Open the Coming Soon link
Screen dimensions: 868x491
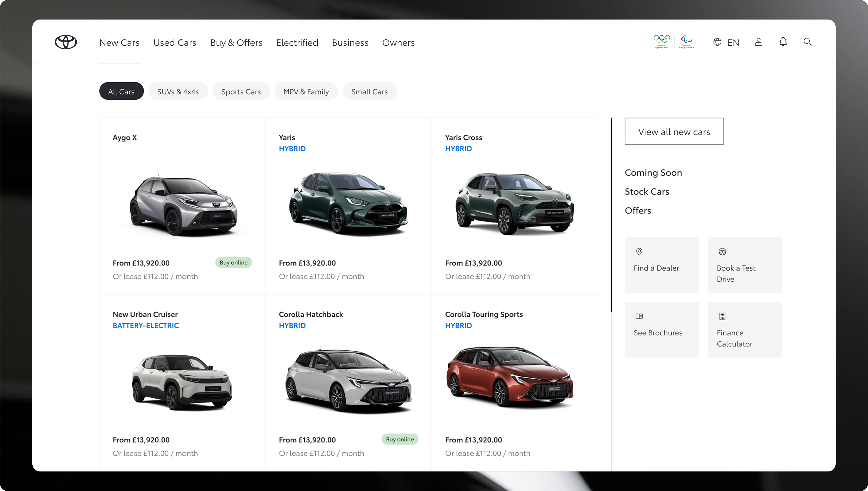653,173
